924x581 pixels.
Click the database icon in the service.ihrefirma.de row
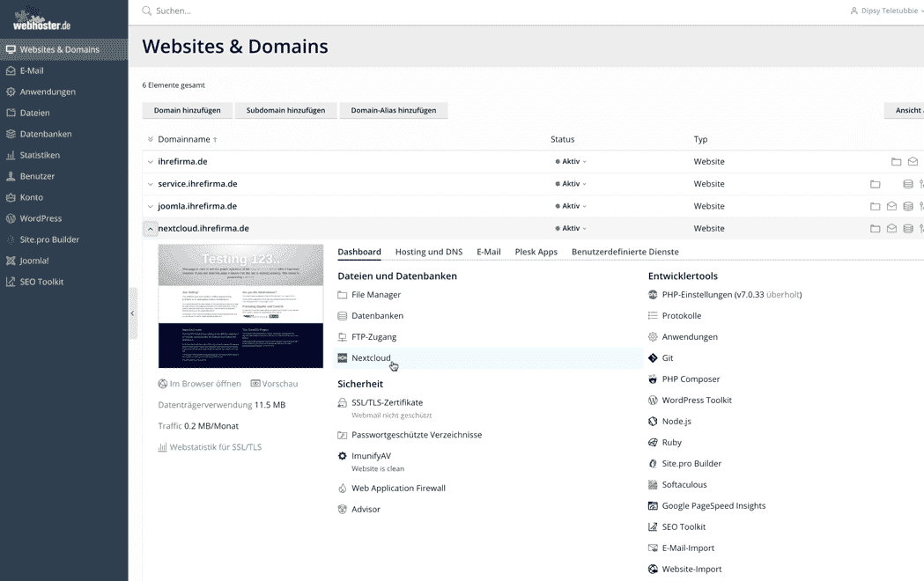point(908,184)
